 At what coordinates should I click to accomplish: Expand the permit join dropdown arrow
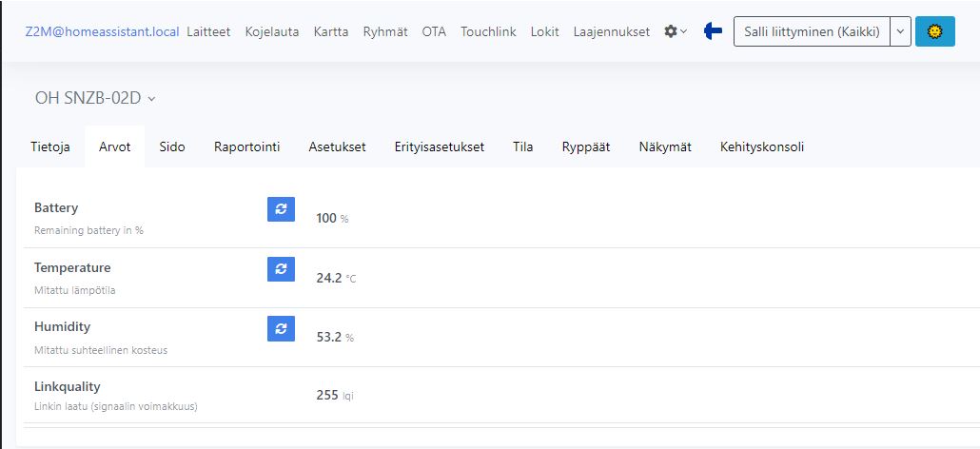pos(901,31)
